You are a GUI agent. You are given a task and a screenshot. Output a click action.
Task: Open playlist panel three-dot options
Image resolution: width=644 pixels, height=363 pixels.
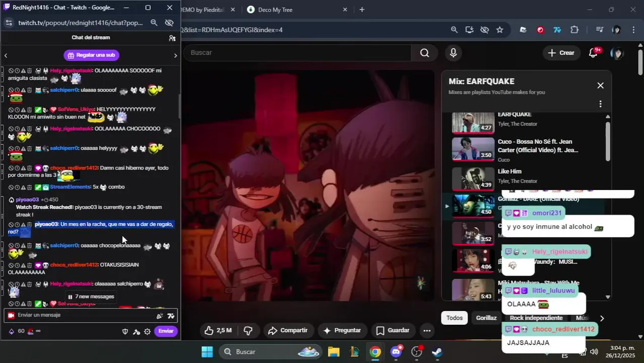click(x=600, y=104)
